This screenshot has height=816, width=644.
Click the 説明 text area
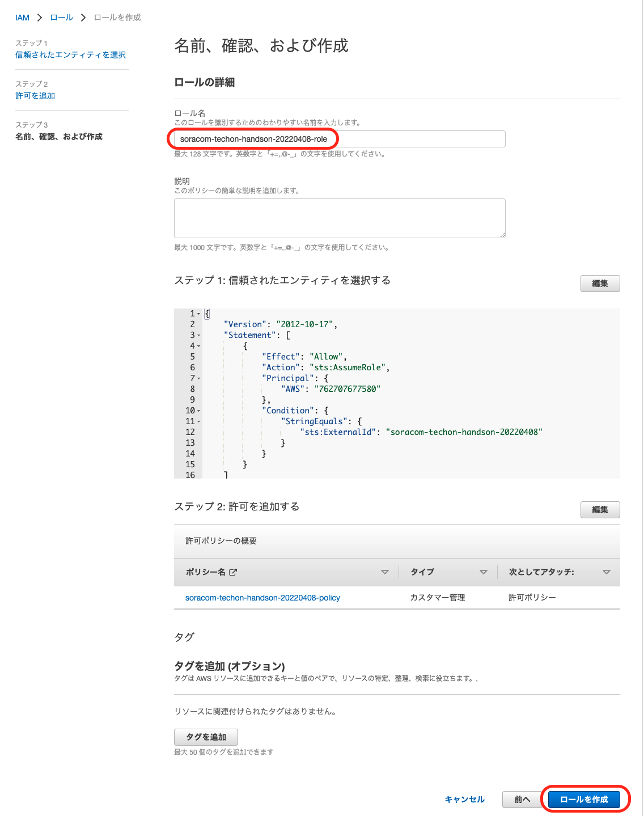pos(340,218)
